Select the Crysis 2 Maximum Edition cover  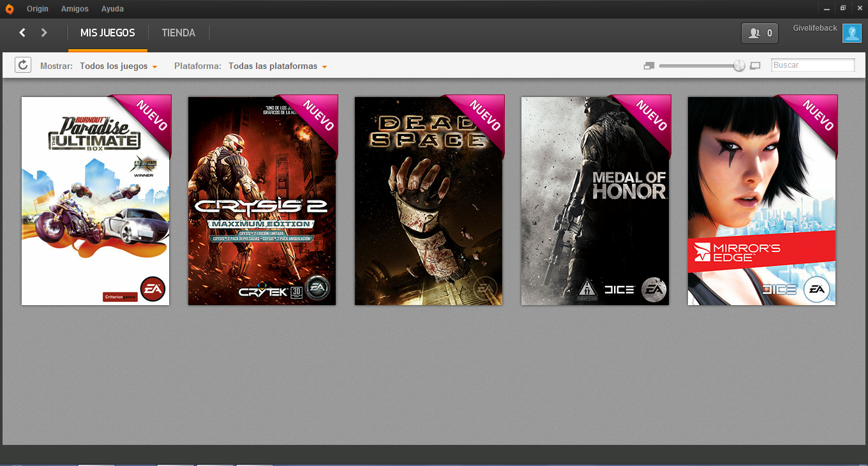(x=262, y=201)
